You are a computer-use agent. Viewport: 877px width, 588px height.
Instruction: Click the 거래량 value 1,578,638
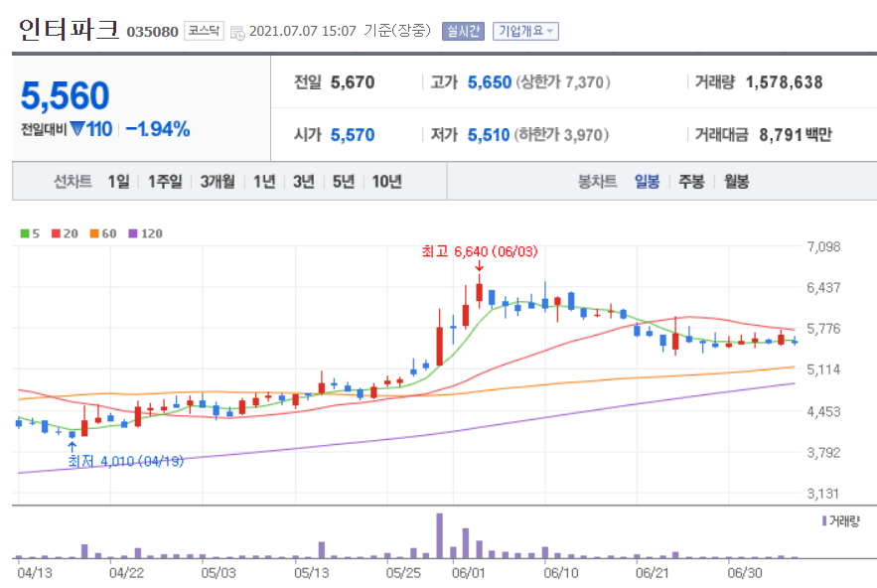(785, 82)
